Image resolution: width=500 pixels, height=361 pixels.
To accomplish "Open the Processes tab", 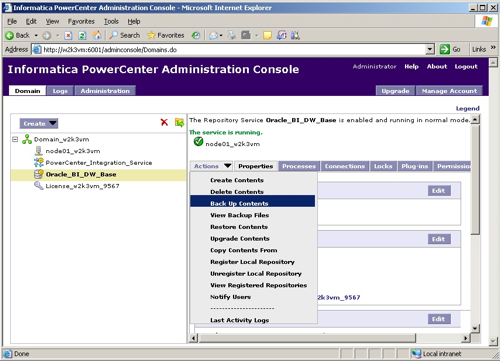I will click(x=299, y=166).
